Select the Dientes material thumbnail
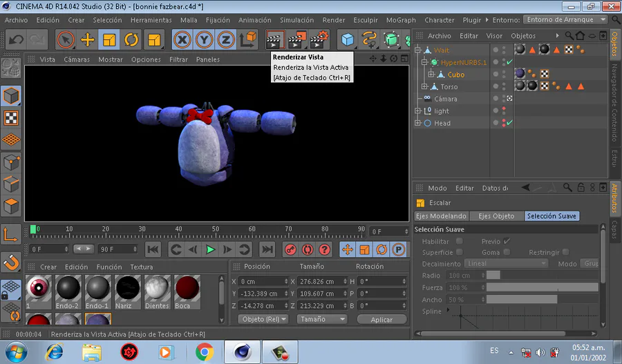Viewport: 622px width, 364px height. click(x=157, y=292)
